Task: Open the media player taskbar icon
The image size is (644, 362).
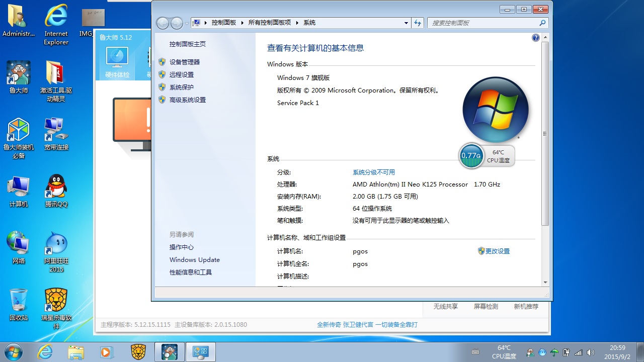Action: pyautogui.click(x=107, y=352)
